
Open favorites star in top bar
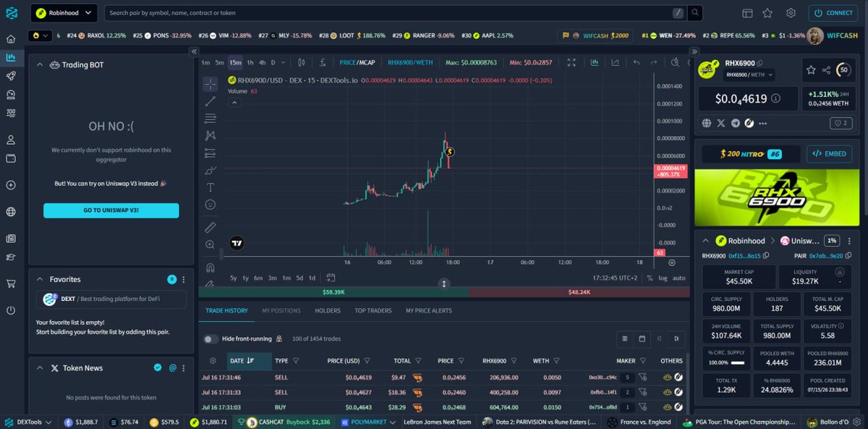click(767, 13)
